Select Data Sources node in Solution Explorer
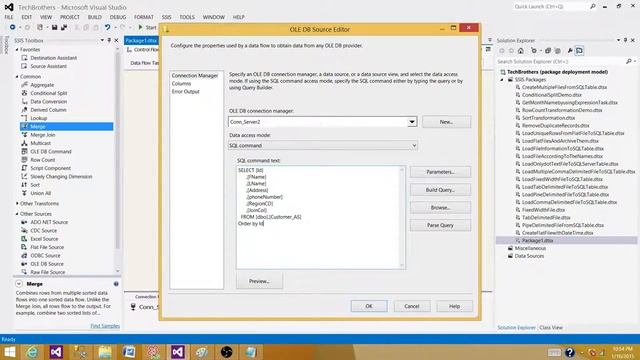This screenshot has width=640, height=360. [x=529, y=256]
